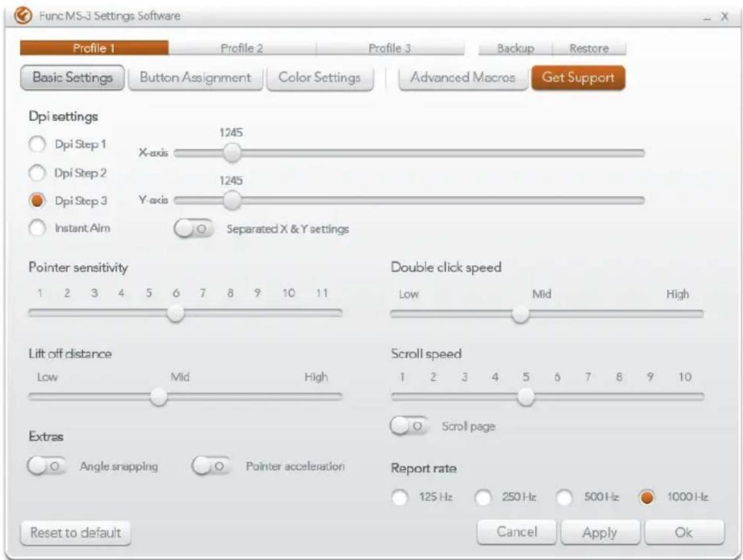The width and height of the screenshot is (743, 560).
Task: Click the Y-axis DPI slider handle
Action: [232, 200]
